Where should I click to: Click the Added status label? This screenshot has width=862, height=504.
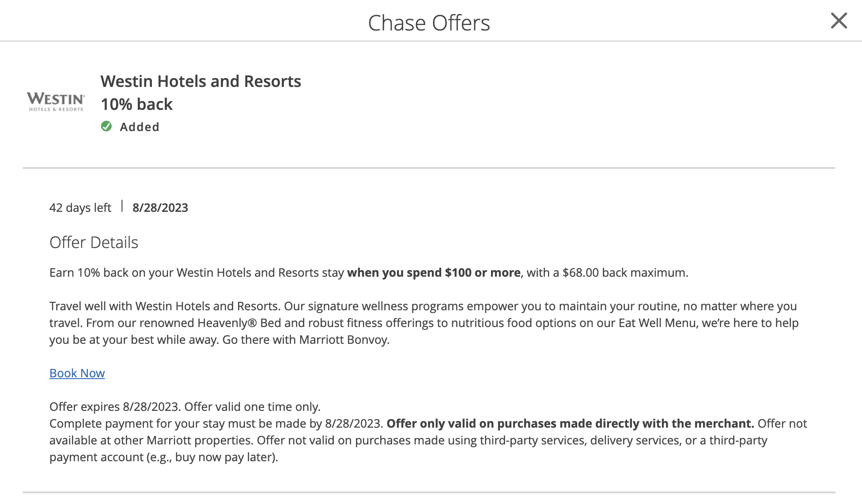(140, 127)
